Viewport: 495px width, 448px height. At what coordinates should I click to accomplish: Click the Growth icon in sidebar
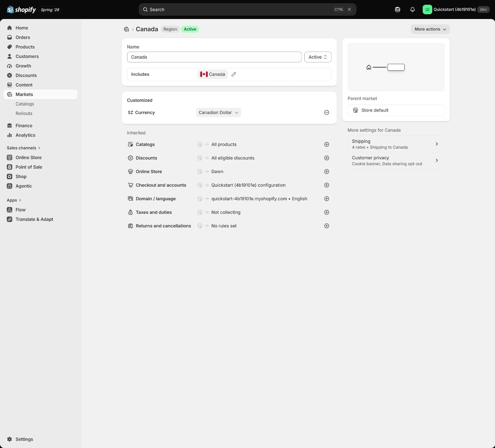click(x=10, y=66)
